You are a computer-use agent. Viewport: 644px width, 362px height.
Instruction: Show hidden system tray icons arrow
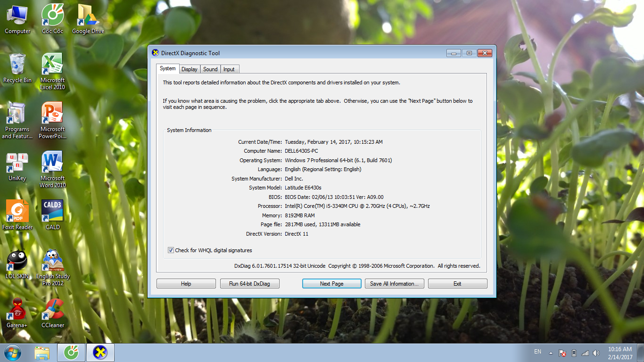(550, 353)
